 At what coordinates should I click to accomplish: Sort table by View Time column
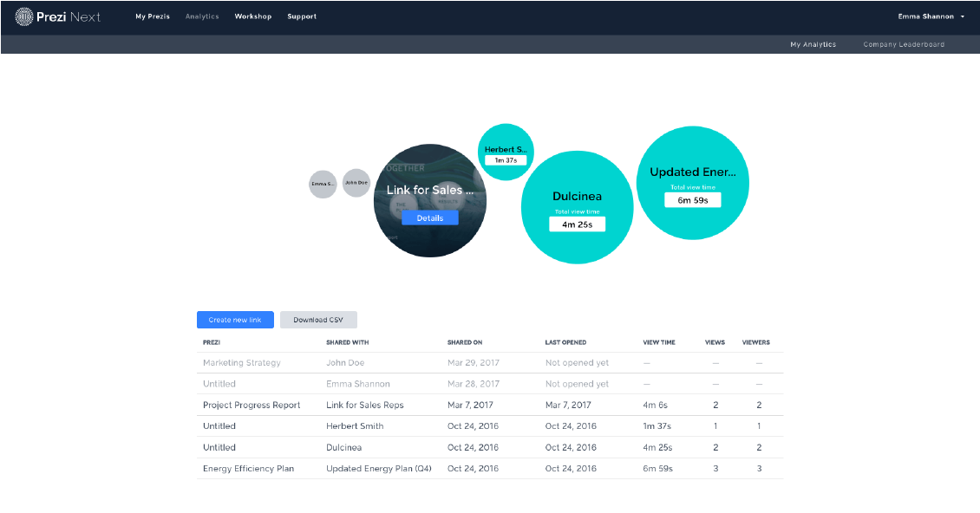659,342
